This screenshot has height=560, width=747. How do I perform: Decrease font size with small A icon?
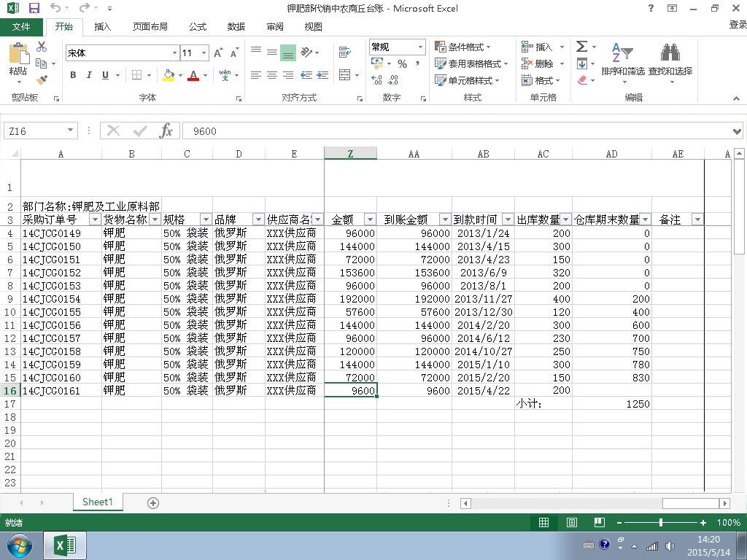[x=234, y=52]
